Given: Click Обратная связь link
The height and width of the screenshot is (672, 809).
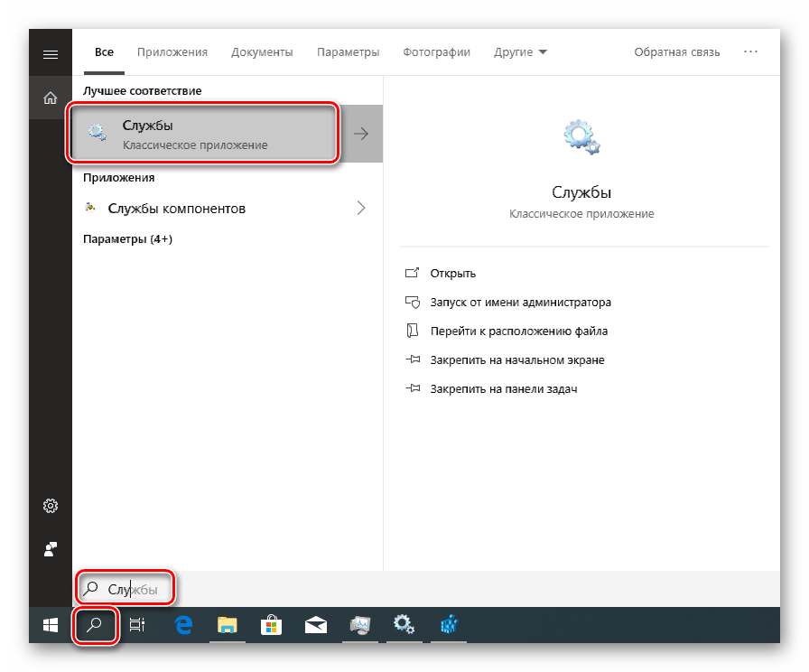Looking at the screenshot, I should 676,52.
